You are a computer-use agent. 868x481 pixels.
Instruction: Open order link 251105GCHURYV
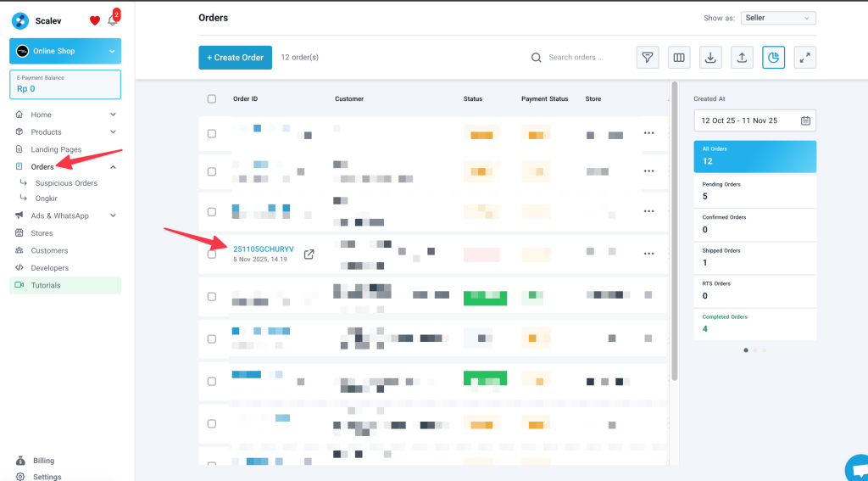click(x=264, y=249)
